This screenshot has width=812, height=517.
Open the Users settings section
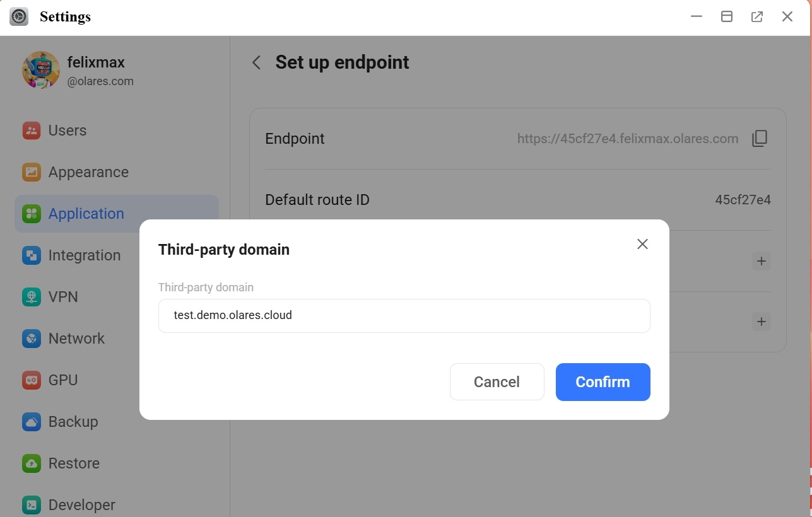66,131
